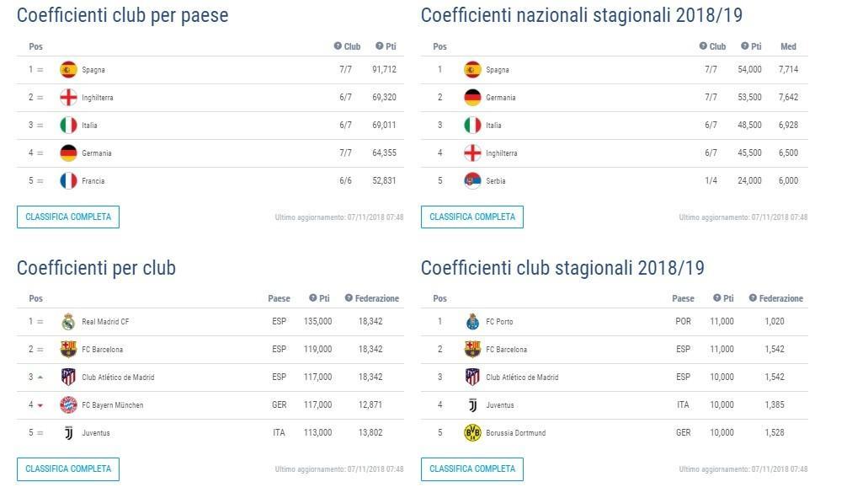Open the Club Atlético de Madrid link in Coefficienti per club
Image resolution: width=868 pixels, height=498 pixels.
point(118,378)
